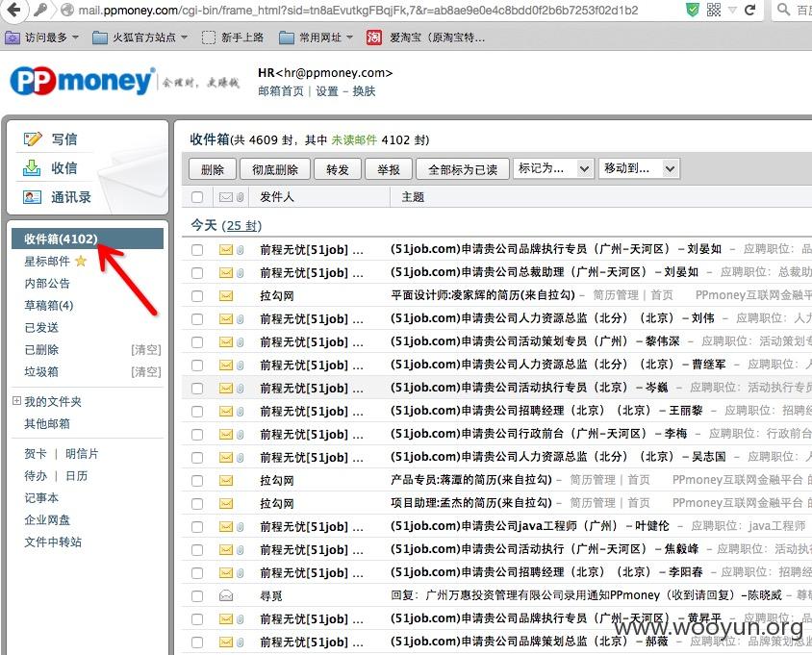This screenshot has width=812, height=655.
Task: Reload the page with the refresh icon
Action: [x=749, y=10]
